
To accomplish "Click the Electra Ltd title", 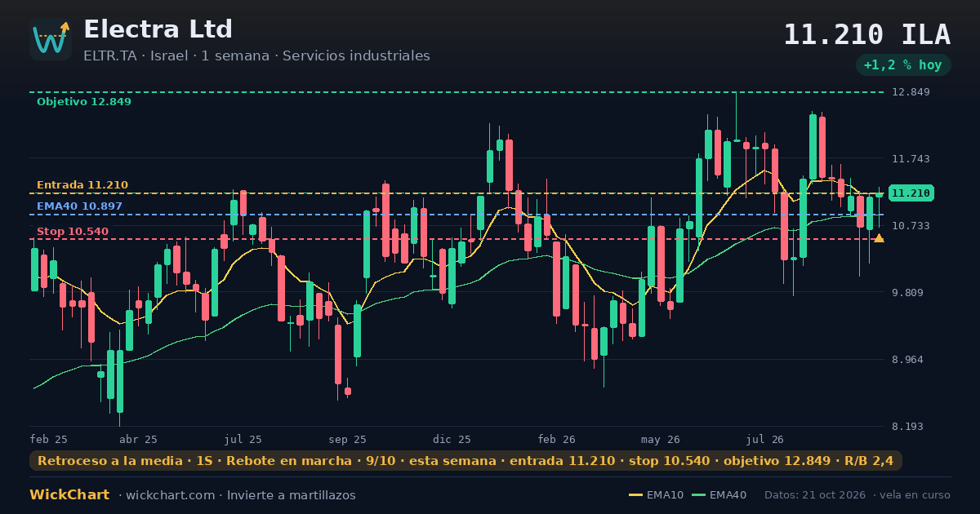I will [x=158, y=29].
